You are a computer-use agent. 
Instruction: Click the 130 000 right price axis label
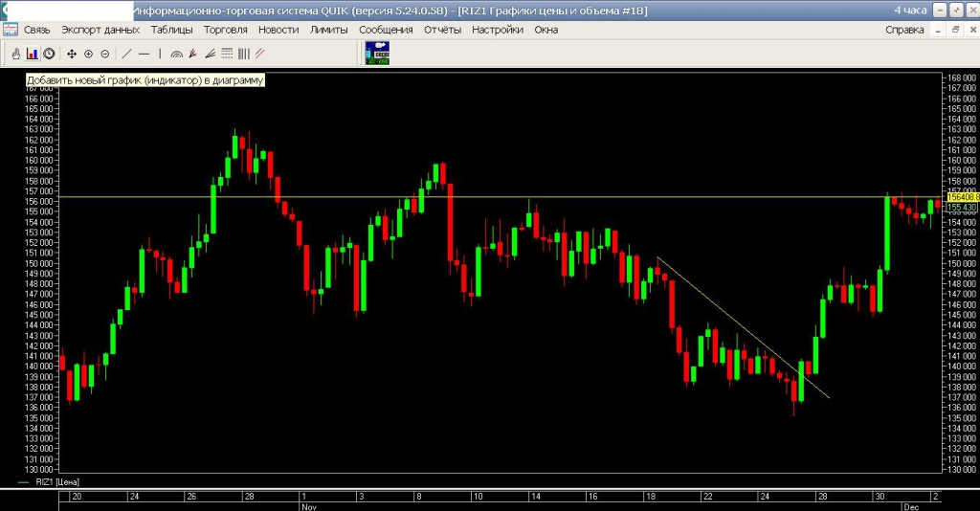pyautogui.click(x=963, y=469)
